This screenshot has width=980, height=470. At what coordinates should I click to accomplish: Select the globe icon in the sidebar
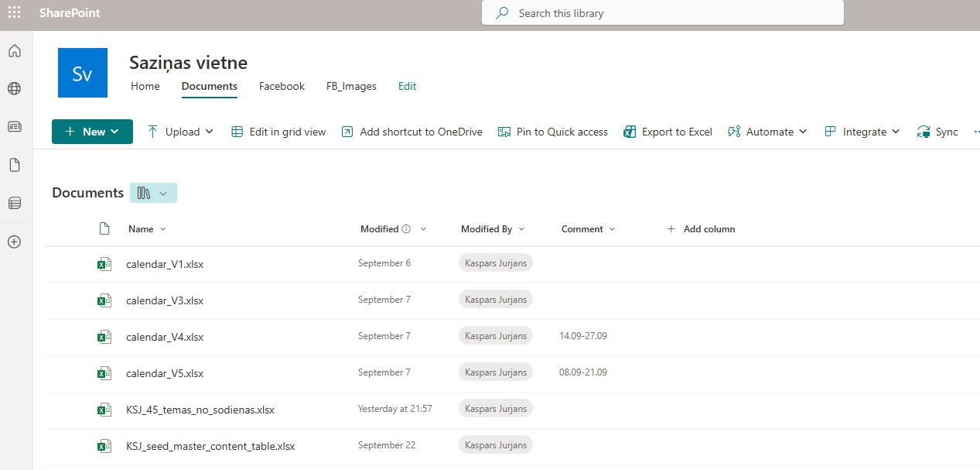[x=14, y=88]
